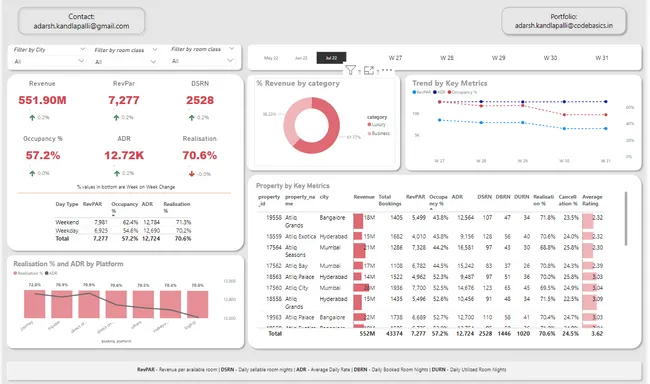Click the tripster bar in Platform chart
The height and width of the screenshot is (384, 650).
tap(61, 304)
